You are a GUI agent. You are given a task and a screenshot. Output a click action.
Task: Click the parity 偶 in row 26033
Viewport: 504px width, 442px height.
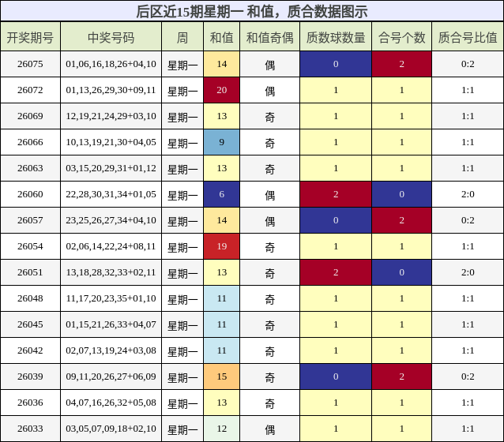tap(269, 429)
